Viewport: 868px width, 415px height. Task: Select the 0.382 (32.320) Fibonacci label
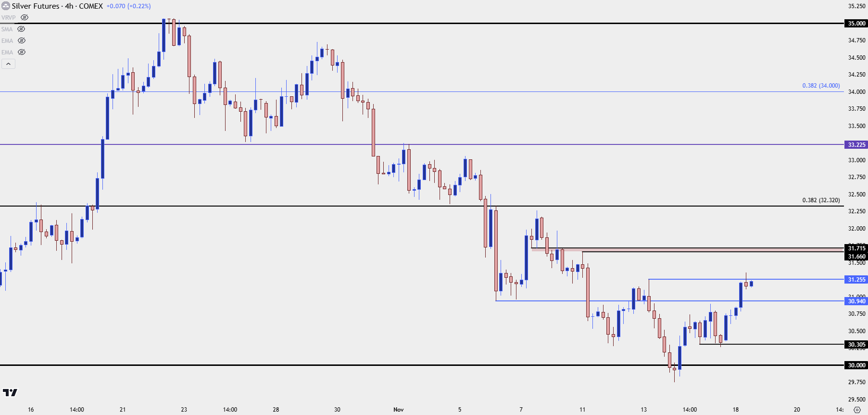click(x=821, y=200)
